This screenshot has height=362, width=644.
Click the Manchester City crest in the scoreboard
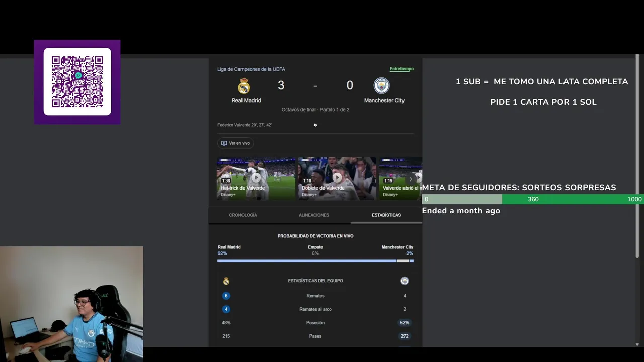point(381,85)
